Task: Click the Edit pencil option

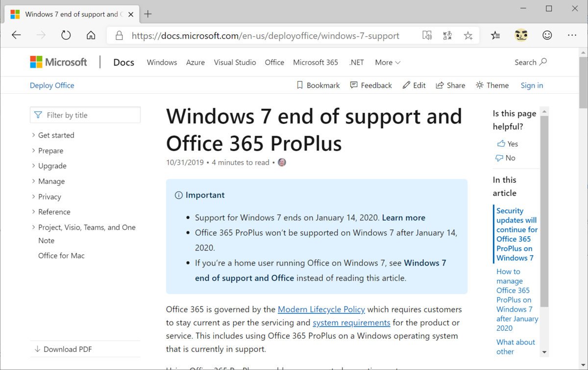Action: pyautogui.click(x=414, y=85)
